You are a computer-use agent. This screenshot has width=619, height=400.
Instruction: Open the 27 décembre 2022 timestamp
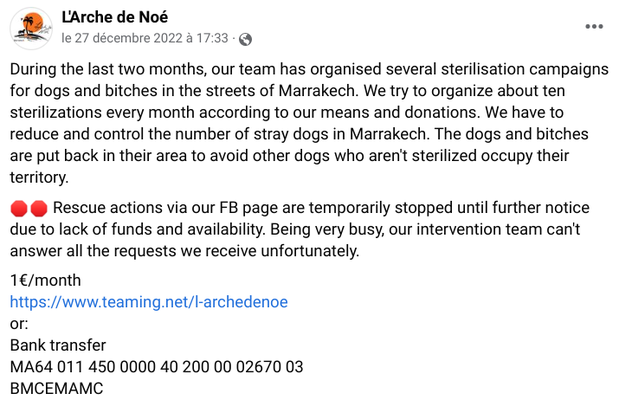coord(145,38)
